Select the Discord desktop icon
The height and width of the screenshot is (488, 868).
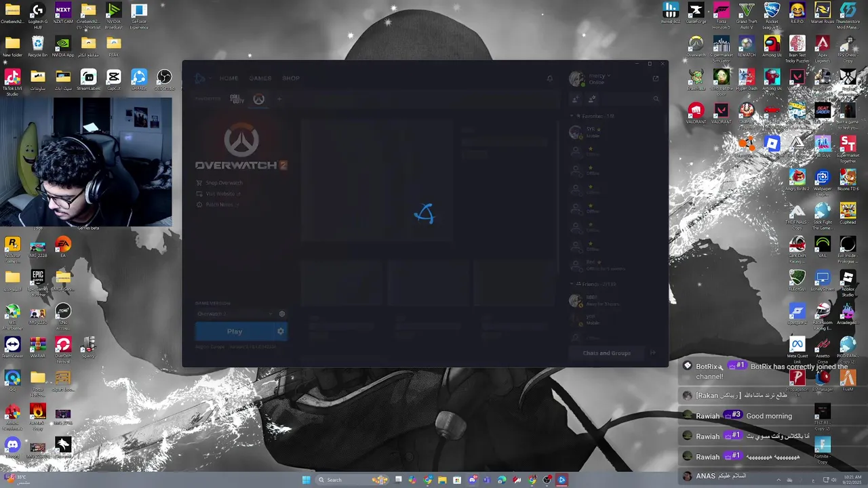tap(12, 448)
